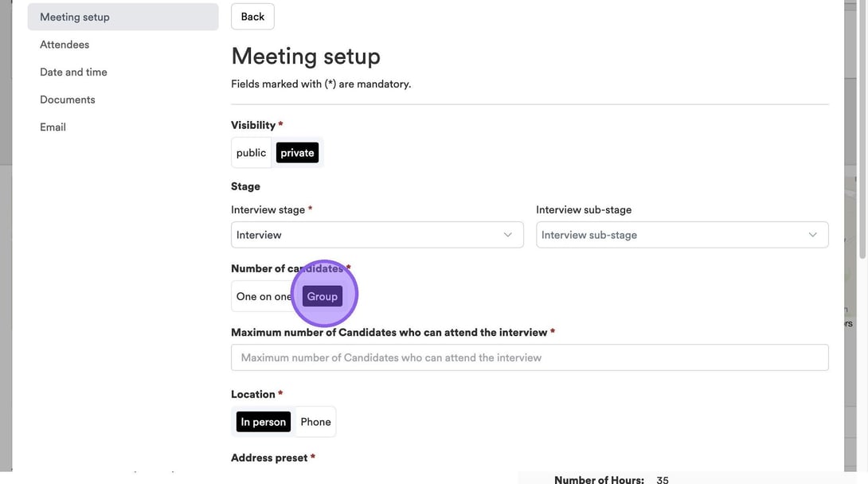Set visibility to private
This screenshot has height=484, width=868.
297,153
